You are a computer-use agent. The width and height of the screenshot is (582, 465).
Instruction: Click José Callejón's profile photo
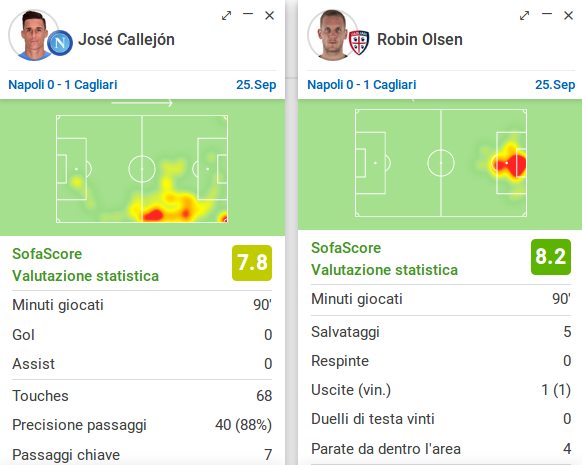pos(33,35)
